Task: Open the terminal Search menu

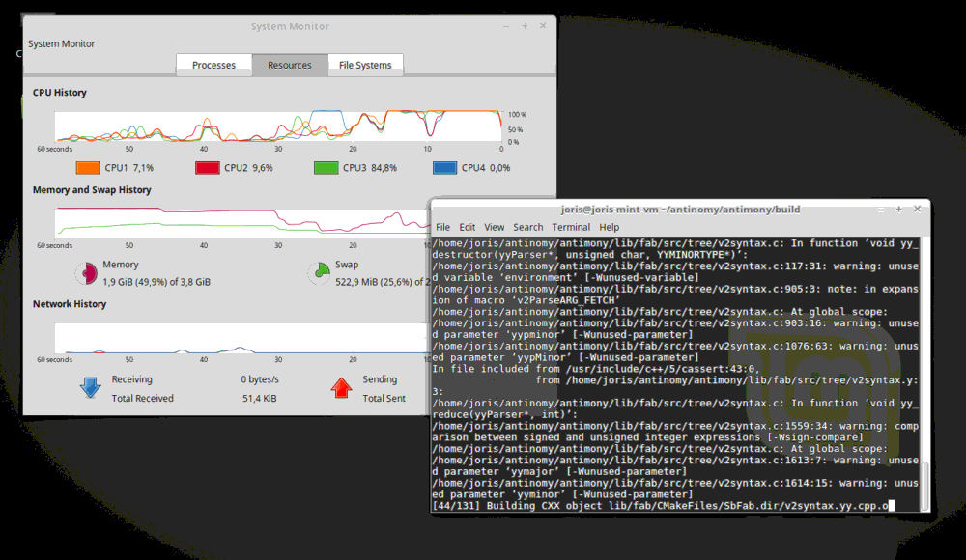Action: click(528, 227)
